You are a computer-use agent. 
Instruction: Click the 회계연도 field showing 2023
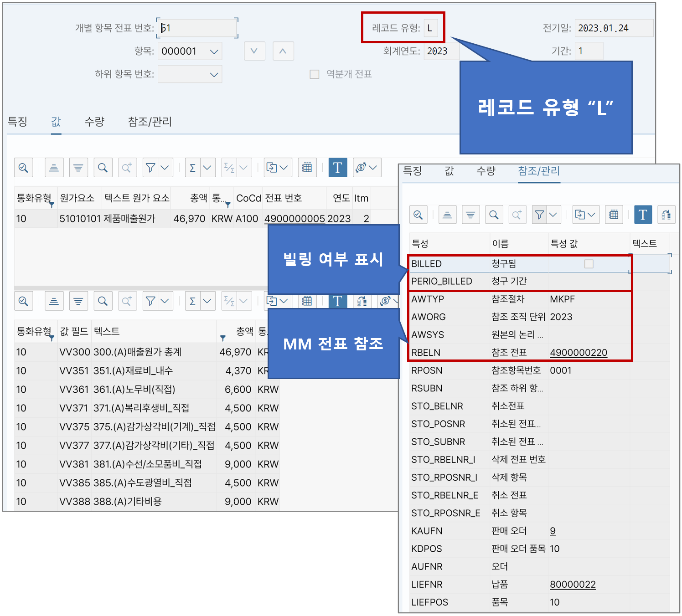[441, 51]
